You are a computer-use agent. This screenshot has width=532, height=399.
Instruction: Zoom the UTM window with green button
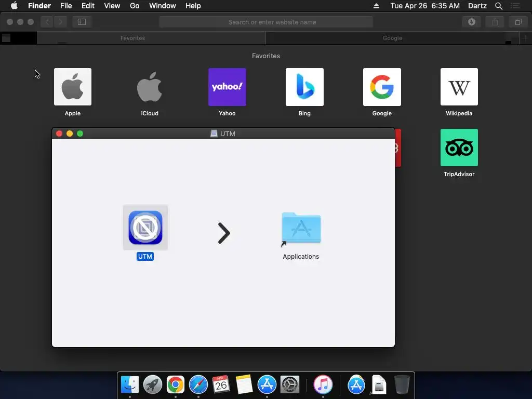pyautogui.click(x=80, y=134)
